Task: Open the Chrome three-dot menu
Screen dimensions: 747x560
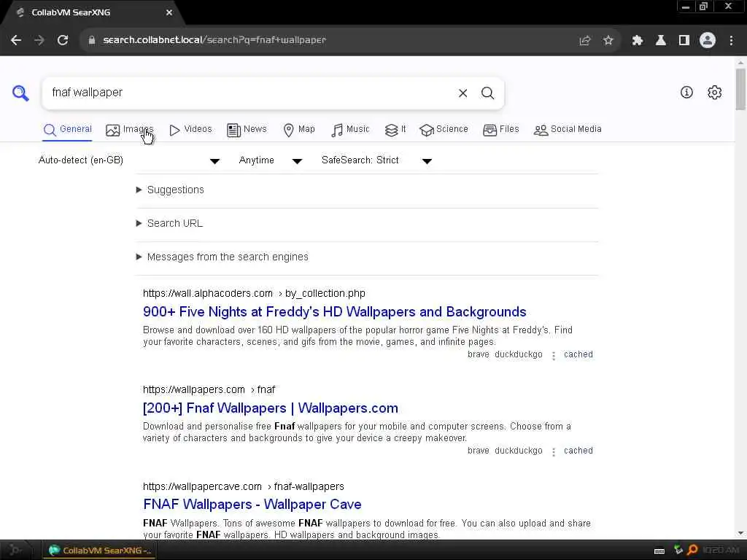Action: point(731,41)
